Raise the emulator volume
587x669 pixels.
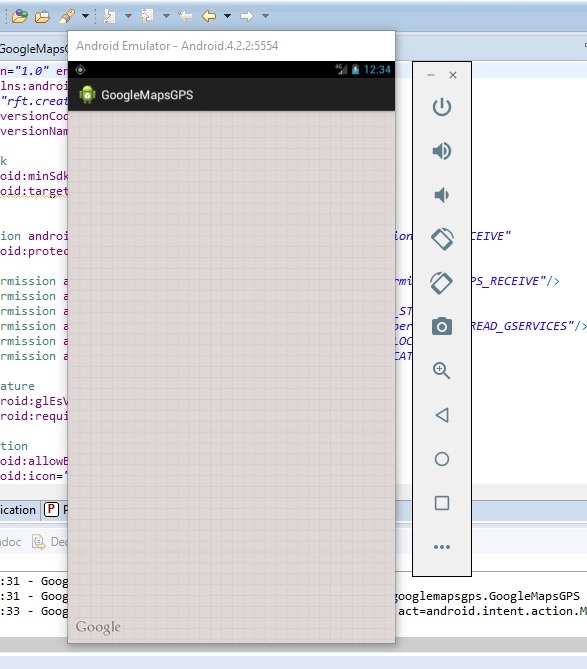pyautogui.click(x=442, y=151)
